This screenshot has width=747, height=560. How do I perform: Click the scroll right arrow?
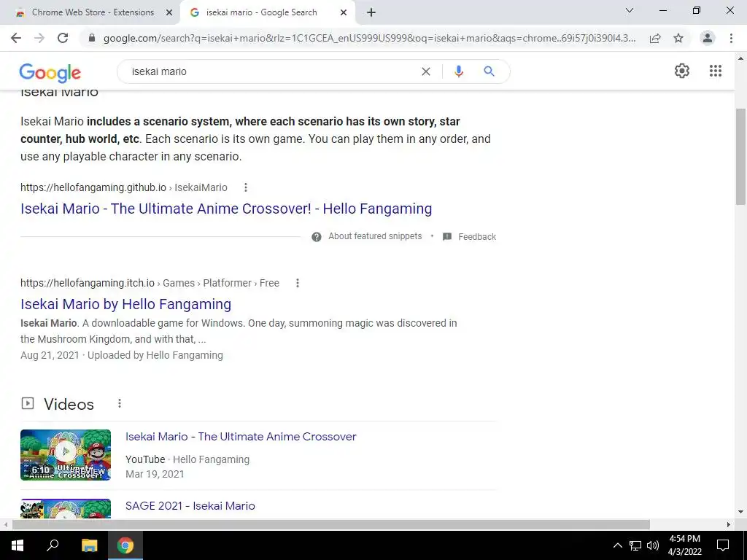[729, 524]
